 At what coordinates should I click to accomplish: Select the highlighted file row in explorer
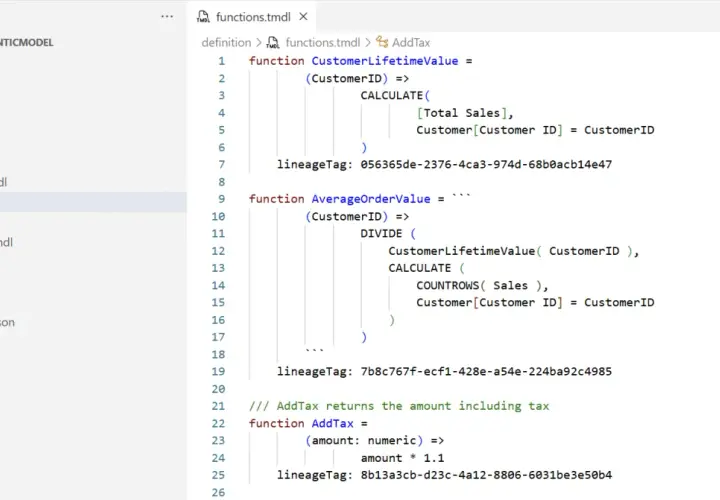pyautogui.click(x=93, y=202)
